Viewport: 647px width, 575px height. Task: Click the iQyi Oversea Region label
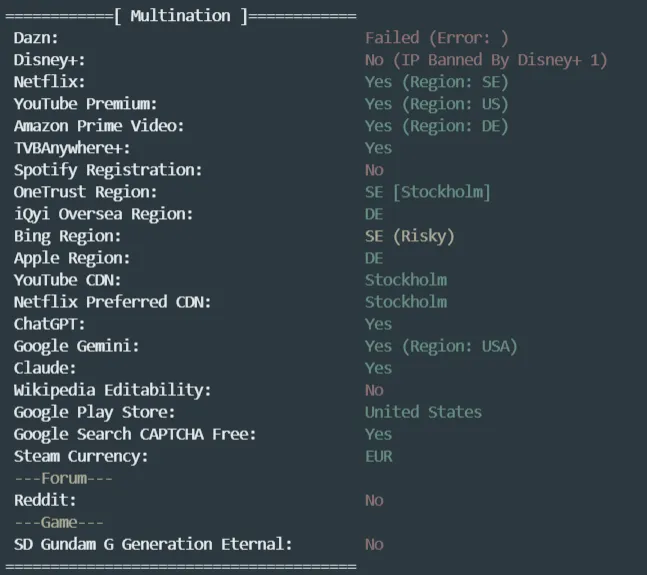click(103, 214)
